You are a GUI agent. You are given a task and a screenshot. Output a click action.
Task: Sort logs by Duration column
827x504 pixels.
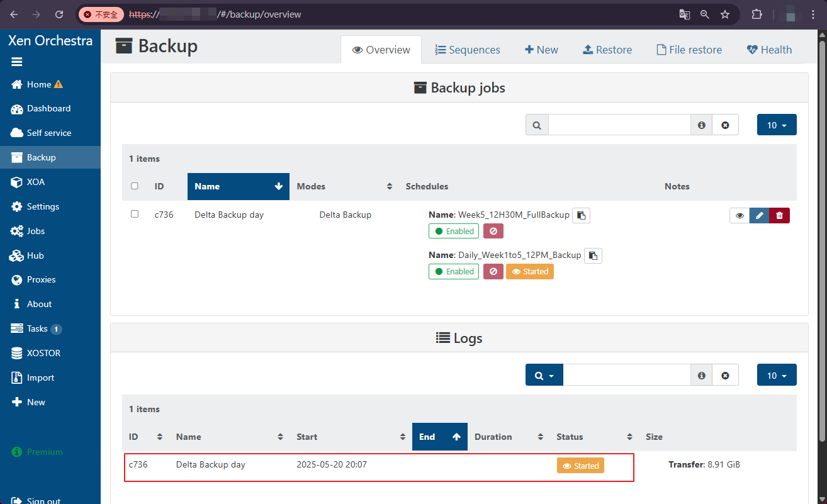tap(509, 437)
